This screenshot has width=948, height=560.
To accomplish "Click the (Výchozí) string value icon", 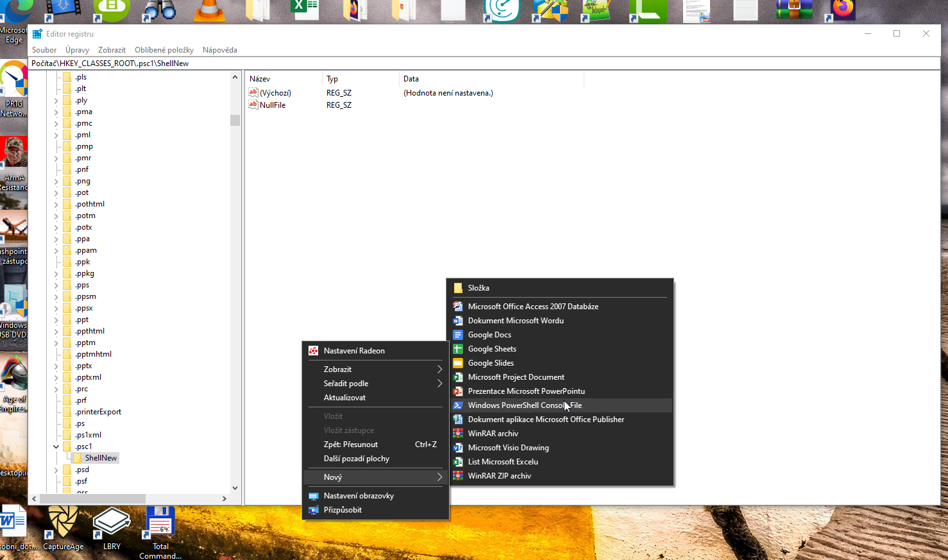I will (253, 93).
